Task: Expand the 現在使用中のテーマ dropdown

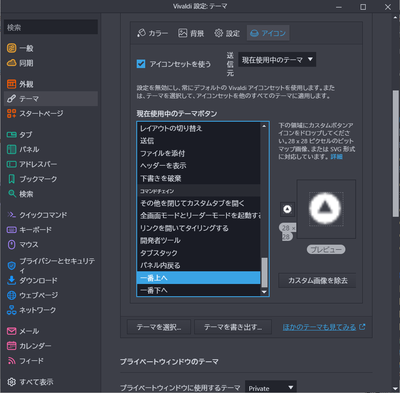Action: pos(277,60)
